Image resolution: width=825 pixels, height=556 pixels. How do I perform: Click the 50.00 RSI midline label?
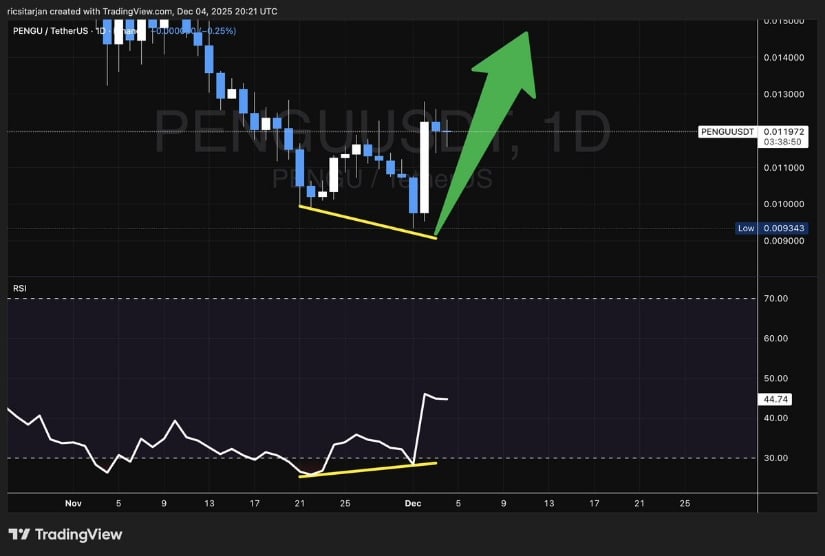(776, 378)
